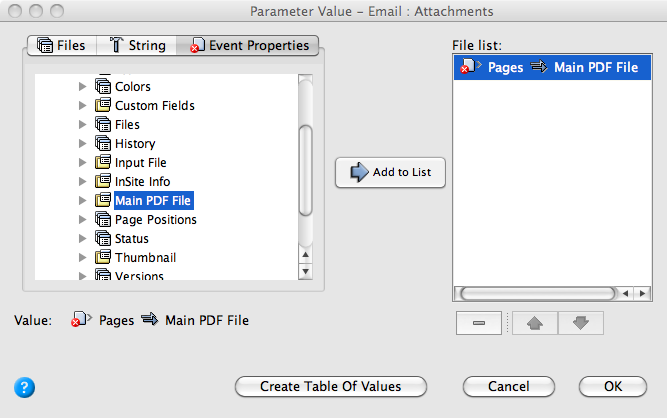Click the Main PDF File folder icon
The width and height of the screenshot is (667, 418).
coord(103,200)
